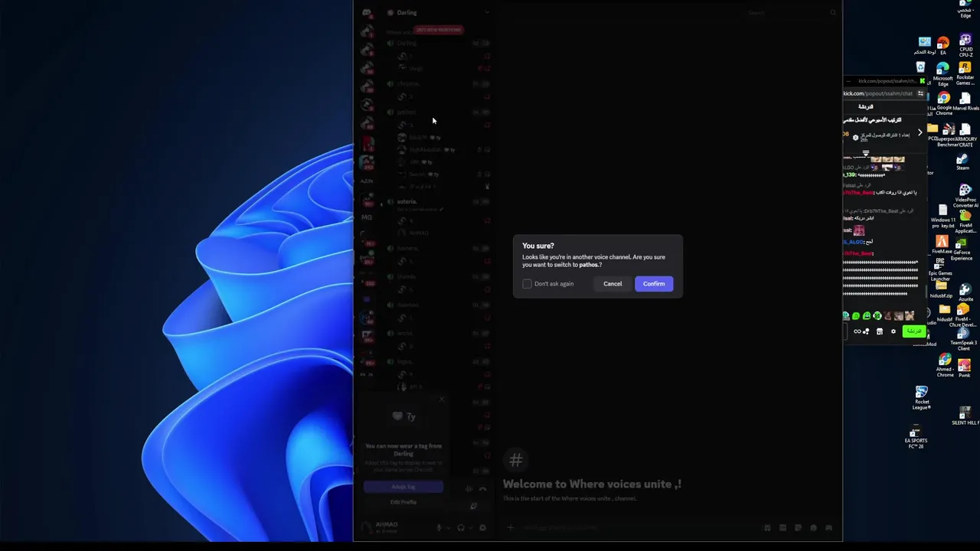Image resolution: width=980 pixels, height=551 pixels.
Task: Open the CPUID CPU-Z desktop shortcut
Action: pos(965,46)
